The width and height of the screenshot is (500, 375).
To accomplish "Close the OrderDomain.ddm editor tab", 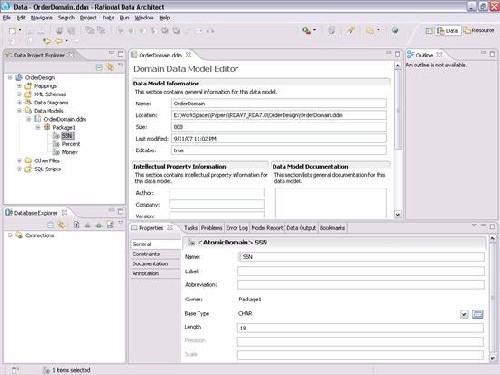I will [x=188, y=54].
